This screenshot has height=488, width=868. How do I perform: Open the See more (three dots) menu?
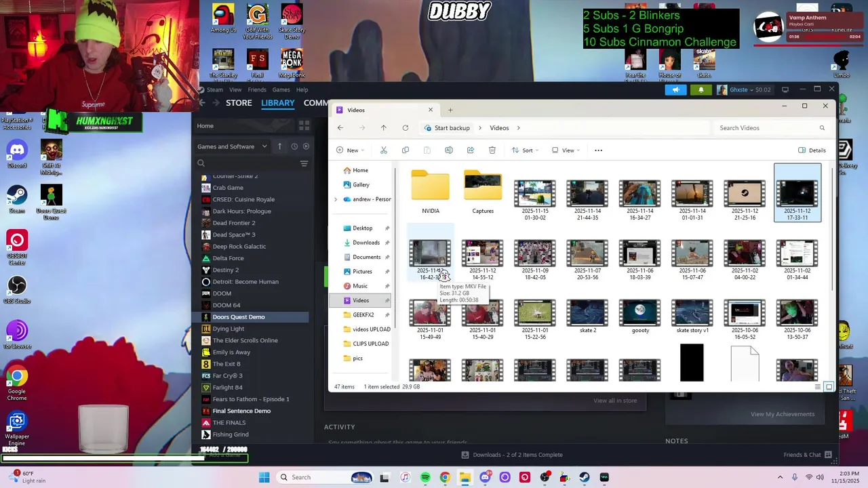tap(598, 150)
